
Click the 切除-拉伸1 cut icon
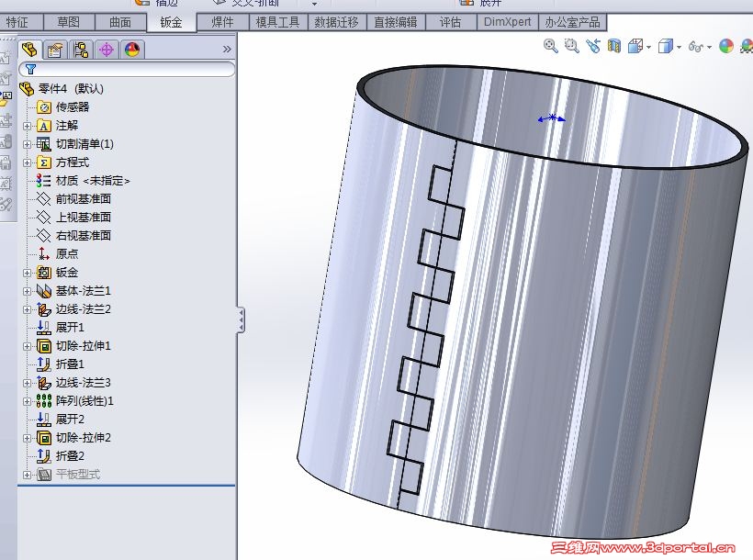coord(44,346)
